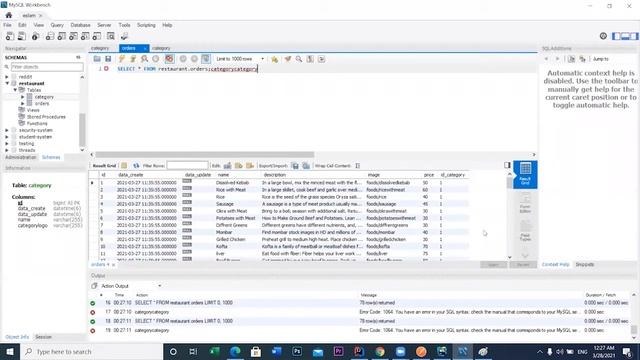The height and width of the screenshot is (360, 640).
Task: Save the script with the floppy icon
Action: tap(108, 59)
